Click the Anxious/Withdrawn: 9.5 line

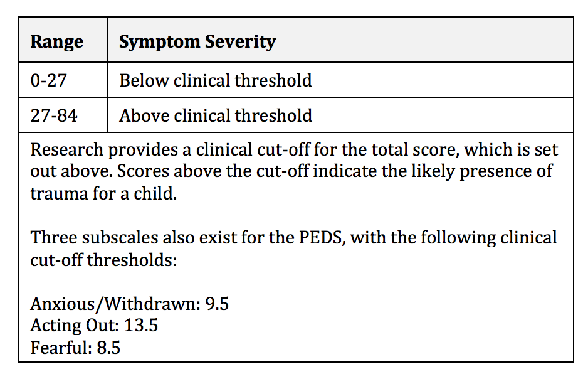point(130,304)
